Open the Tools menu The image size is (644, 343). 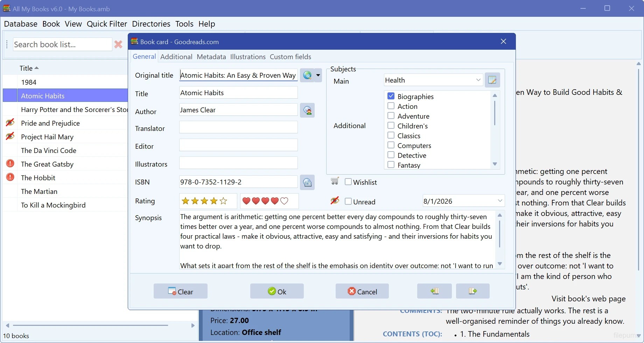(x=184, y=24)
